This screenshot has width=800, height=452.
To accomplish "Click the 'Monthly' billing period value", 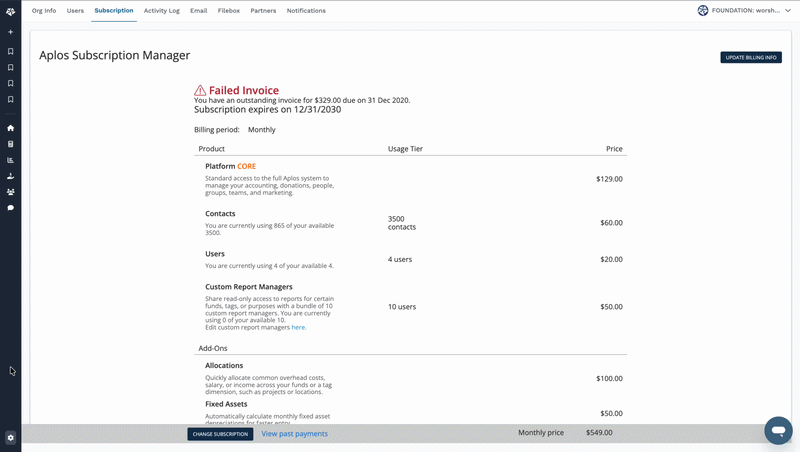I will coord(262,130).
